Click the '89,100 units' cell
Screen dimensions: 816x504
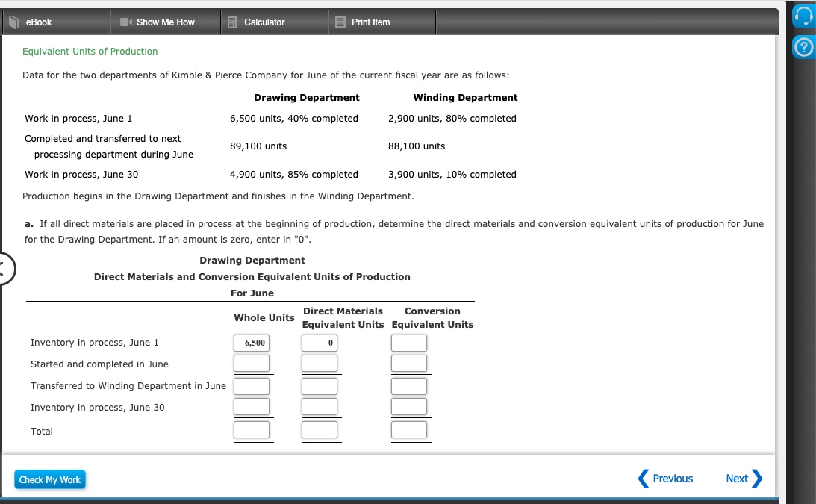pyautogui.click(x=258, y=146)
